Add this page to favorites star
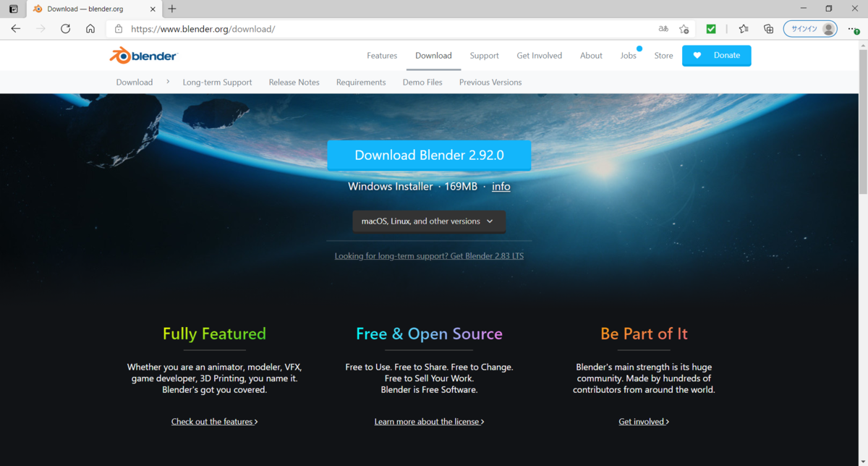This screenshot has width=868, height=466. click(684, 29)
